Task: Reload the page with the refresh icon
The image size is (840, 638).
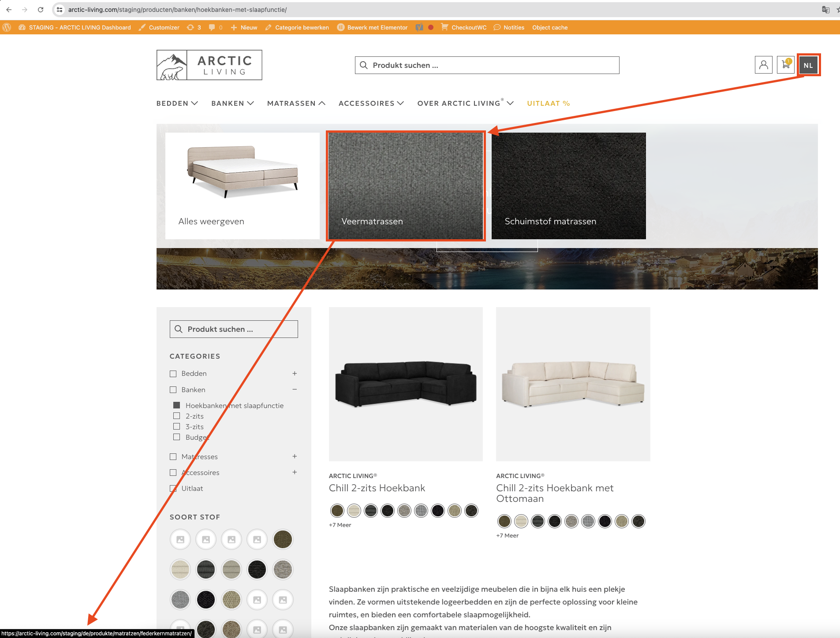Action: point(41,9)
